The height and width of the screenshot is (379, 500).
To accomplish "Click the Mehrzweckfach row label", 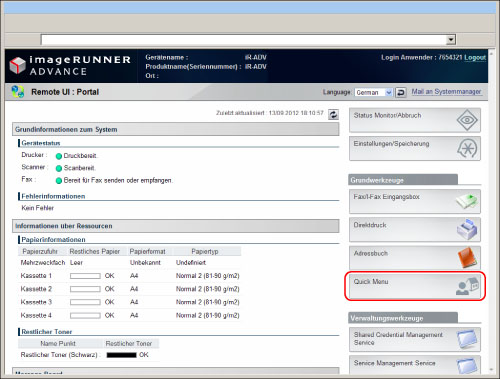I will pyautogui.click(x=43, y=263).
